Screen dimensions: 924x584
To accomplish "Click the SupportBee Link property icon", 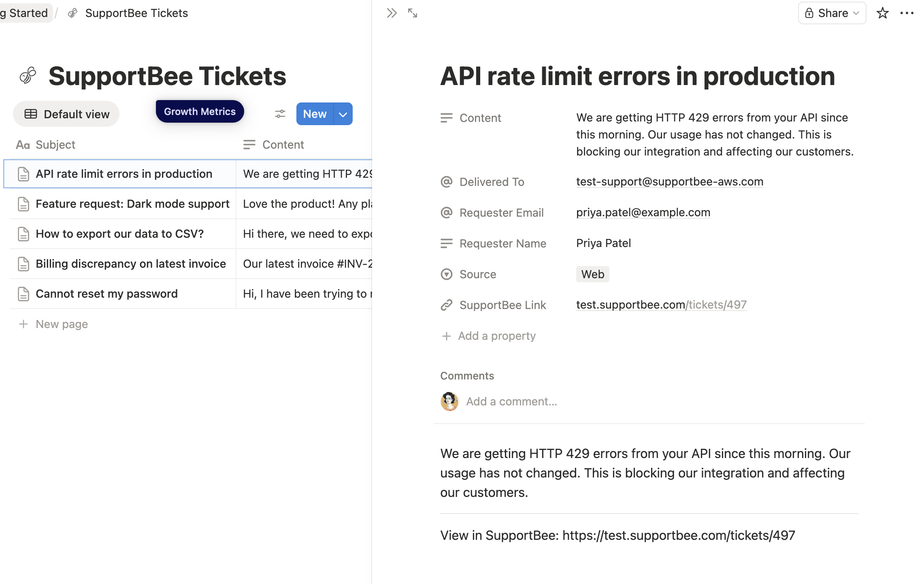I will [446, 305].
